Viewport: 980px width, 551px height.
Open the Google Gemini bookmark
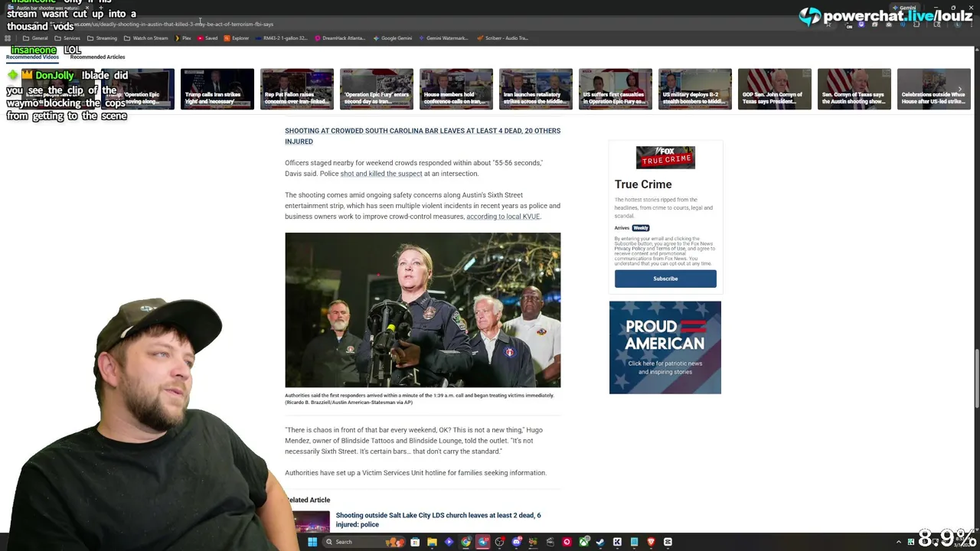click(x=393, y=38)
